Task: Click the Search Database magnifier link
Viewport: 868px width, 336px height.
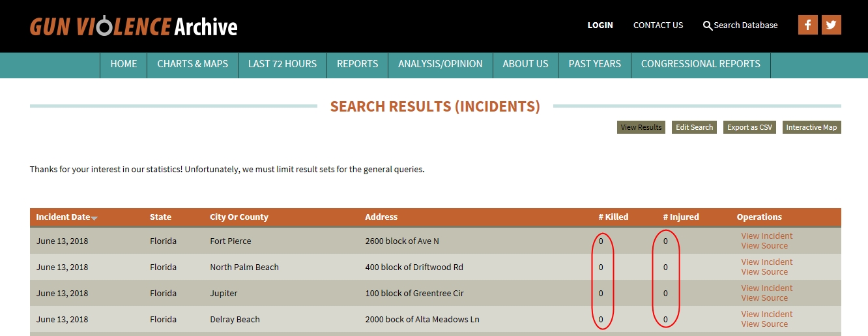Action: [740, 25]
